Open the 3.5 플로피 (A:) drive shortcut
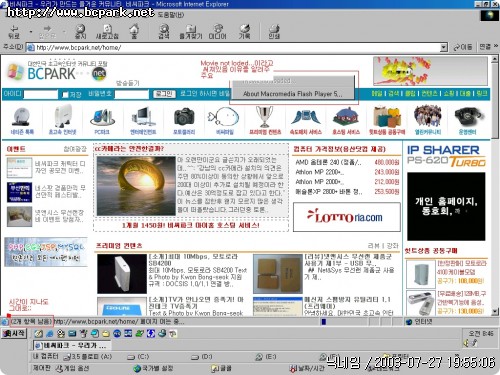This screenshot has height=375, width=500. 88,357
